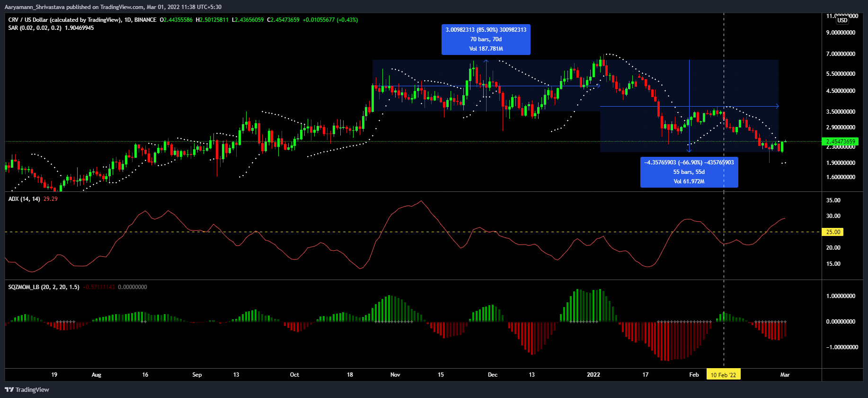This screenshot has width=868, height=398.
Task: Click the 2022 label on time axis
Action: [x=593, y=375]
